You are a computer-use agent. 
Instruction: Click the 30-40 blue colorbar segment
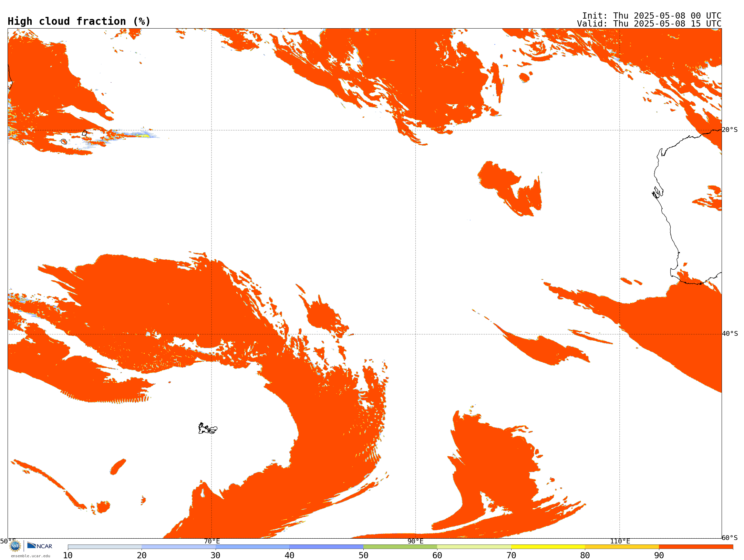(252, 547)
